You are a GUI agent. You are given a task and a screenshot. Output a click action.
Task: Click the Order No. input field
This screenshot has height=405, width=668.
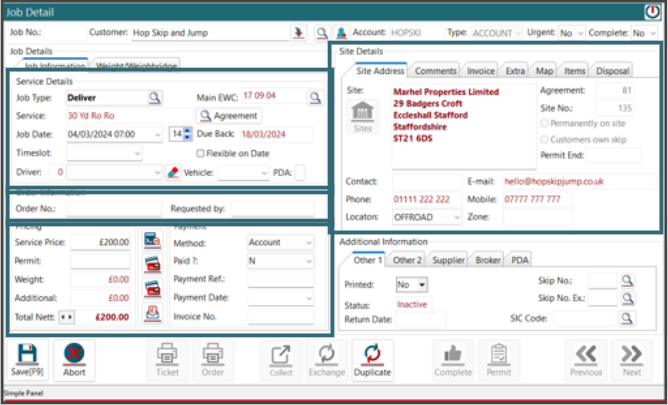(114, 209)
